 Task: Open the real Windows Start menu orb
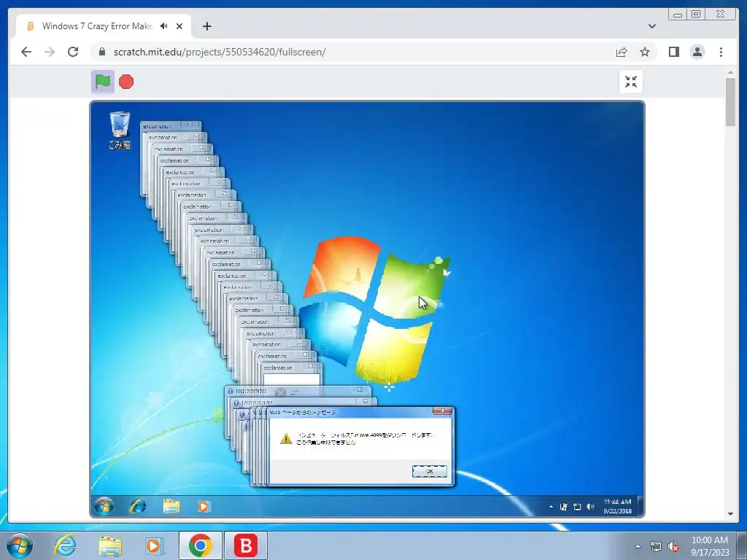[19, 545]
